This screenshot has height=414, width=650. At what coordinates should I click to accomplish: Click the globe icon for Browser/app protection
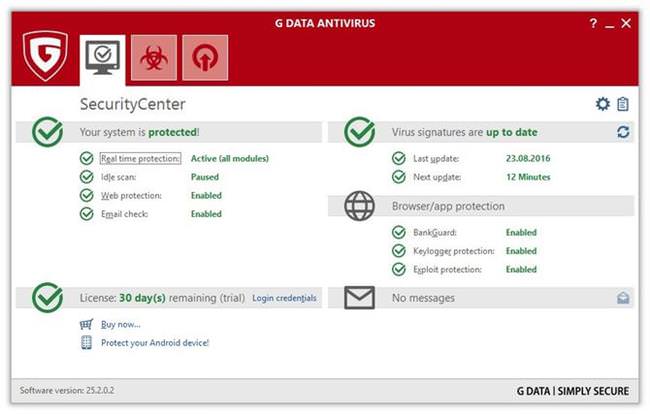[x=359, y=206]
